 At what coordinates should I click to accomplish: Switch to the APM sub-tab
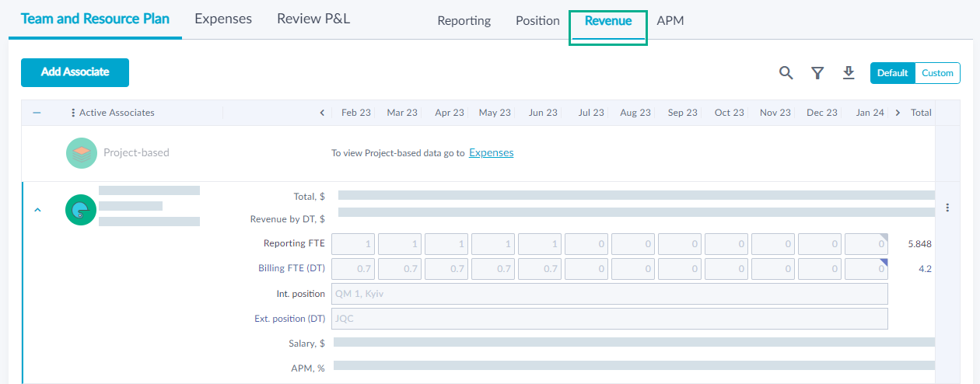[670, 21]
